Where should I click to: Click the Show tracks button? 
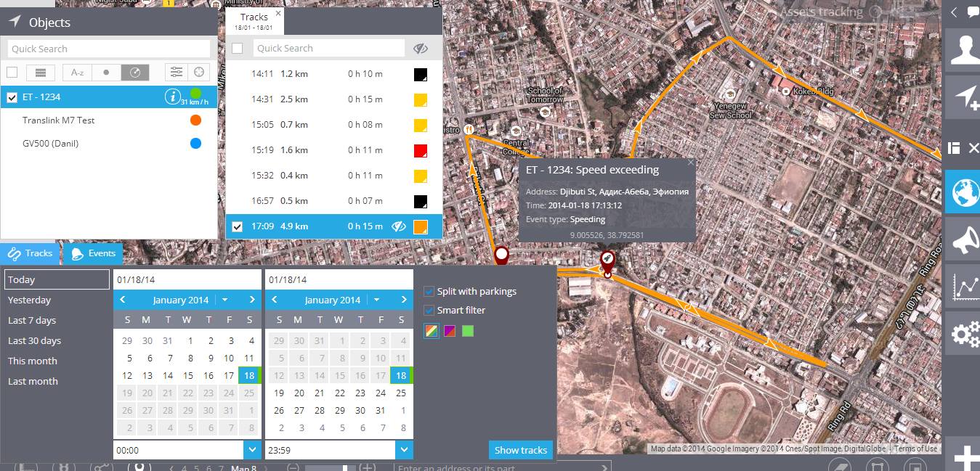[x=521, y=450]
